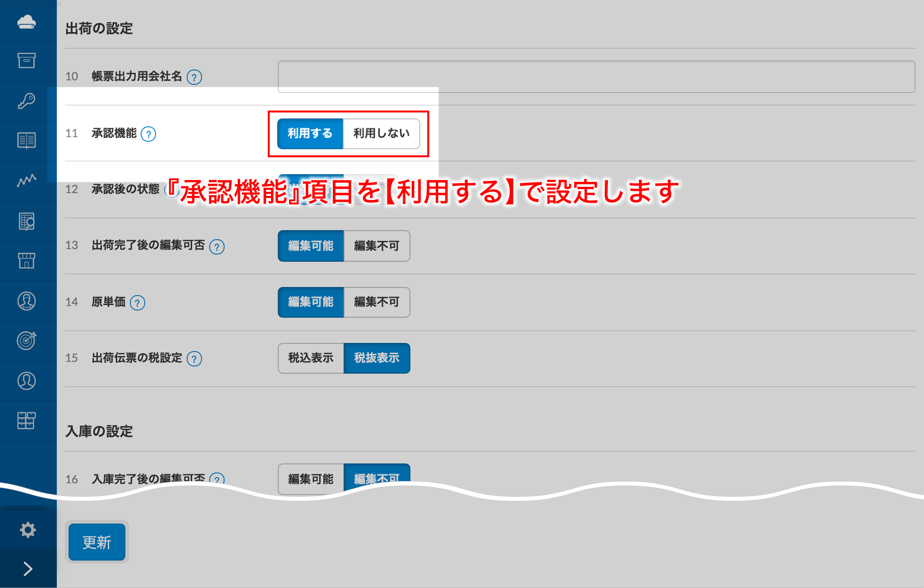
Task: Open the customer profile icon below store
Action: [27, 301]
